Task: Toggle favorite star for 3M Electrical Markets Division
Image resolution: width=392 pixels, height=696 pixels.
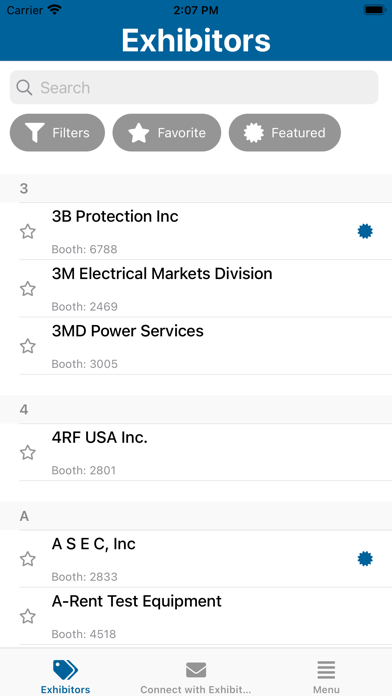Action: 28,289
